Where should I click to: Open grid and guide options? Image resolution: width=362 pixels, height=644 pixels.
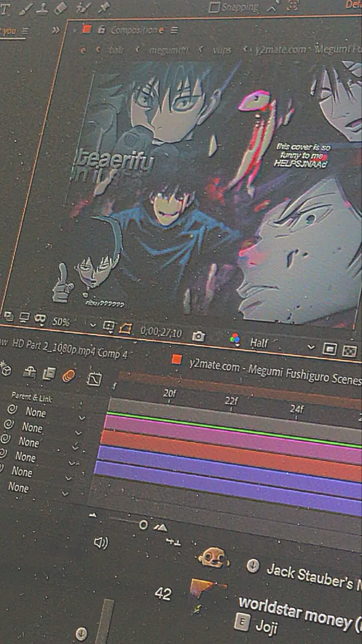click(x=109, y=326)
